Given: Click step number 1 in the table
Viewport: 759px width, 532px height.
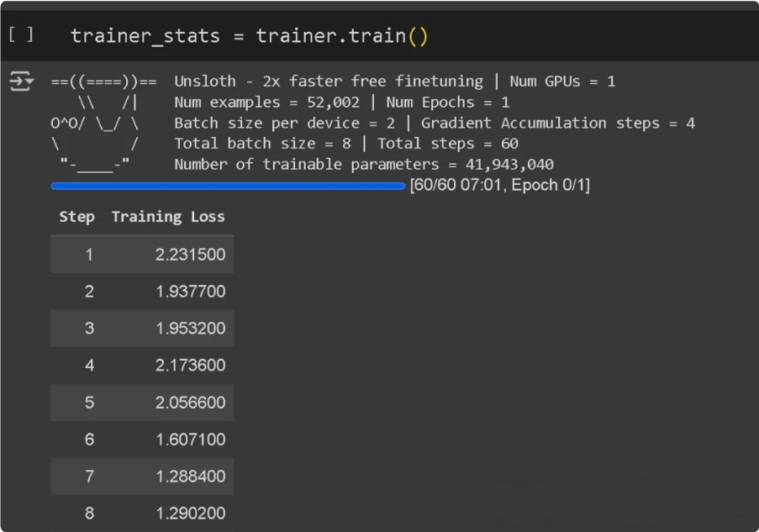Looking at the screenshot, I should [x=89, y=254].
